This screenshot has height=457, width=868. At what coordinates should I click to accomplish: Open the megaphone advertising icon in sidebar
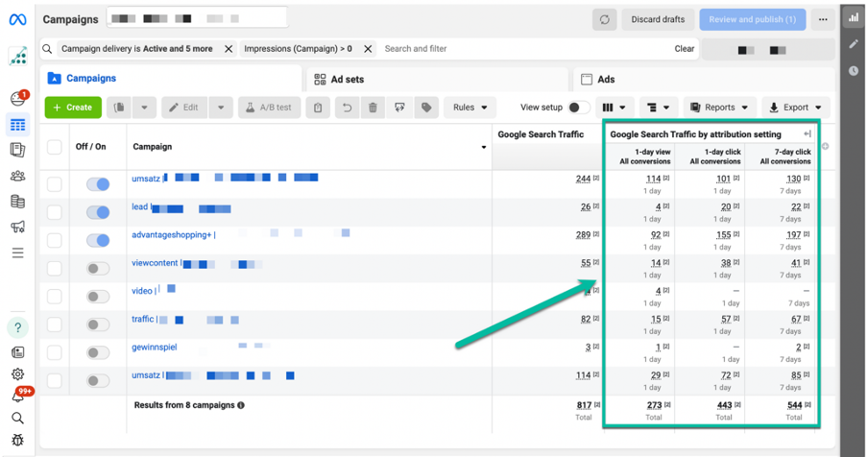17,227
